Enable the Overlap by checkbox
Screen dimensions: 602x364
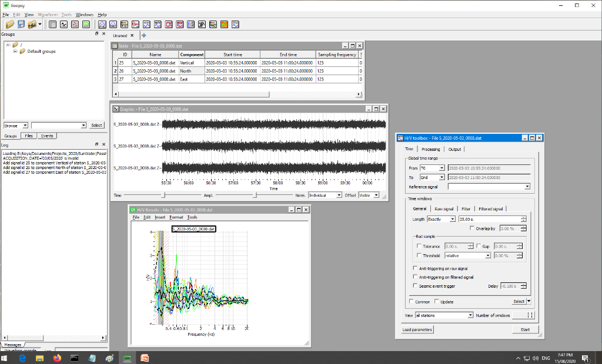(471, 228)
